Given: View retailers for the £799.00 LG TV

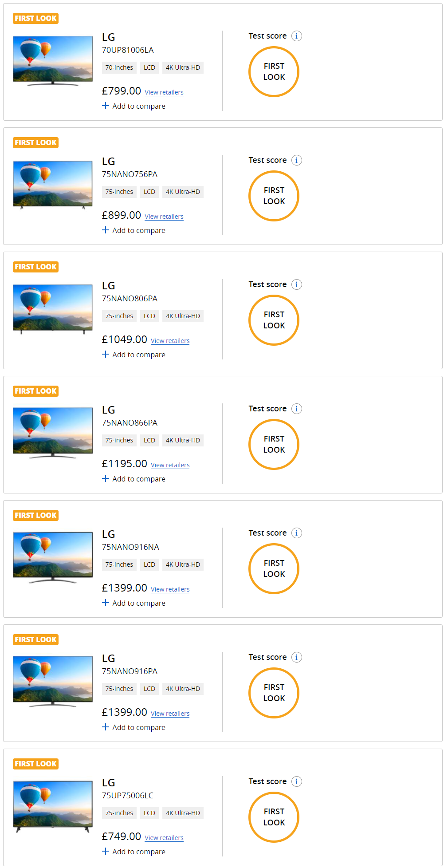Looking at the screenshot, I should pyautogui.click(x=164, y=92).
